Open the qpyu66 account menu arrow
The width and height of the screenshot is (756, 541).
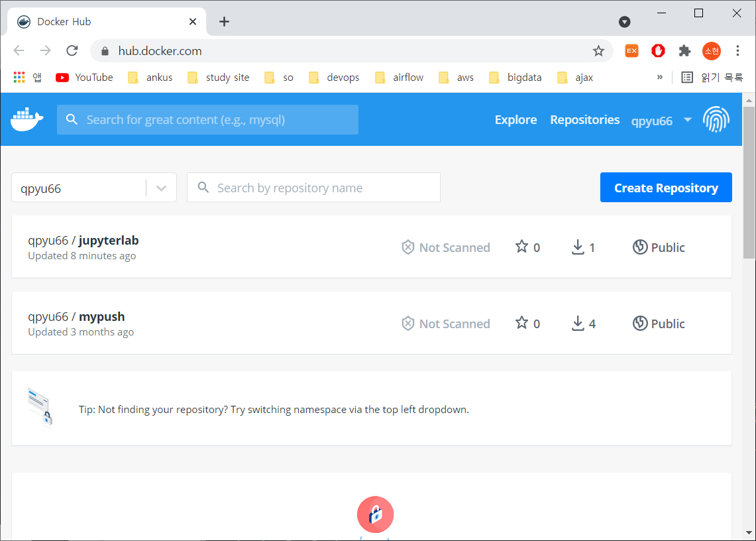pyautogui.click(x=688, y=120)
